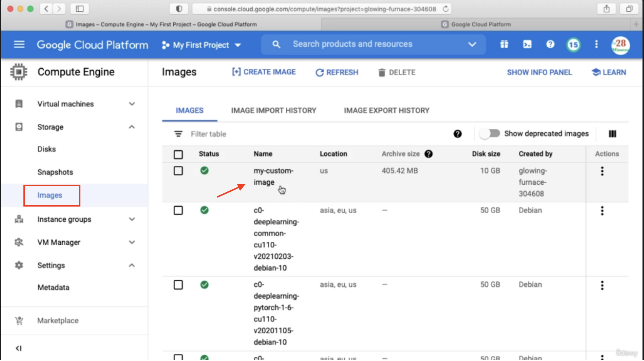Check the deeplearning-common-cu110 row checkbox
The height and width of the screenshot is (361, 644).
pos(178,210)
